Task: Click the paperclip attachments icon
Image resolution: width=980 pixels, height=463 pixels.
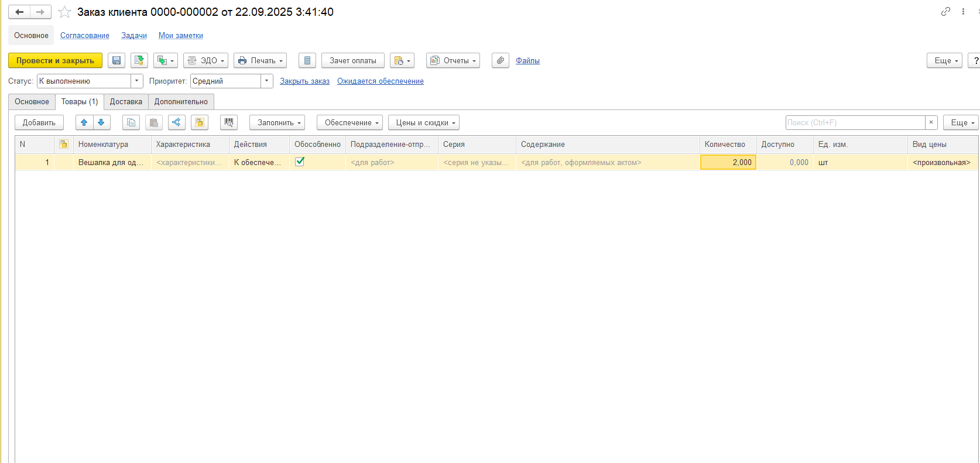Action: click(500, 61)
